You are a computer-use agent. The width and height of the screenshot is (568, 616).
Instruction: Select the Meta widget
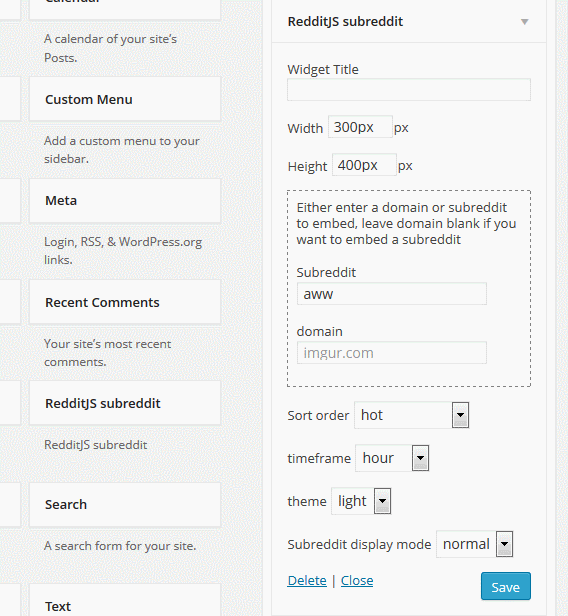tap(125, 201)
